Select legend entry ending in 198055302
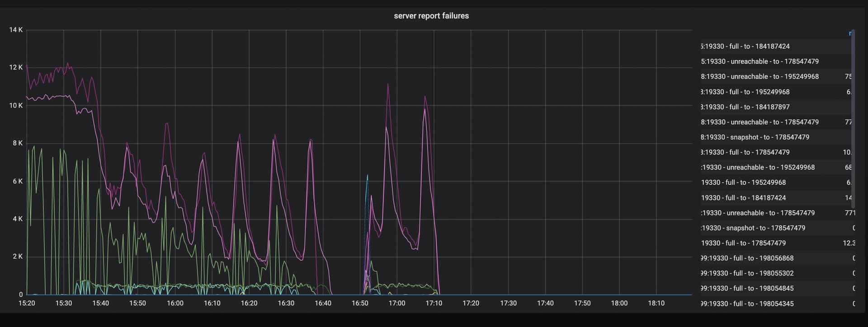The image size is (868, 327). (747, 273)
